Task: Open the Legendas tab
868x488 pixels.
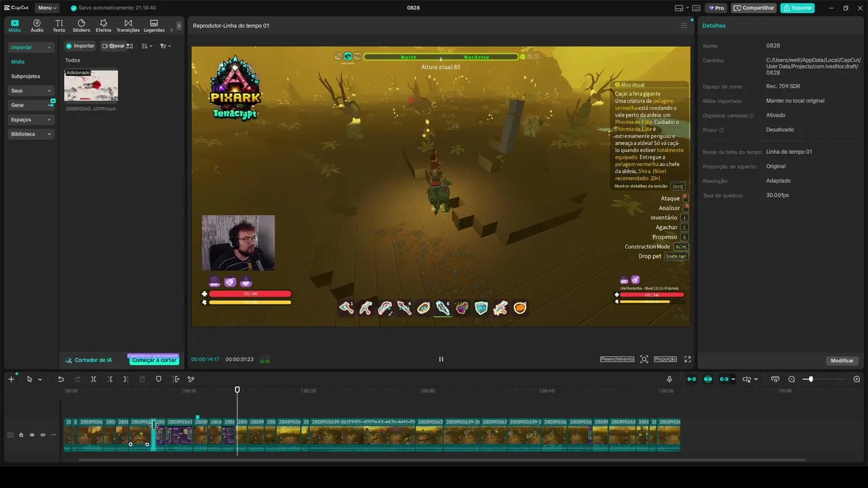Action: click(154, 26)
